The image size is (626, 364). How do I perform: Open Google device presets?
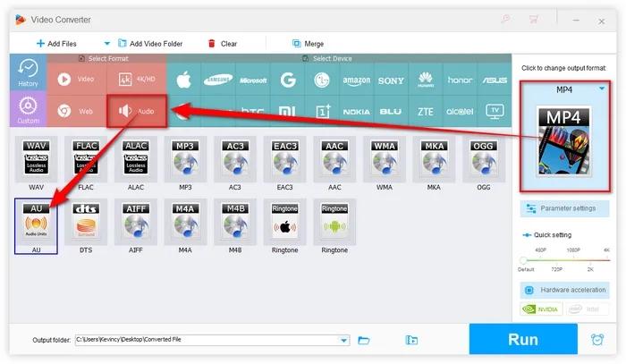(287, 80)
